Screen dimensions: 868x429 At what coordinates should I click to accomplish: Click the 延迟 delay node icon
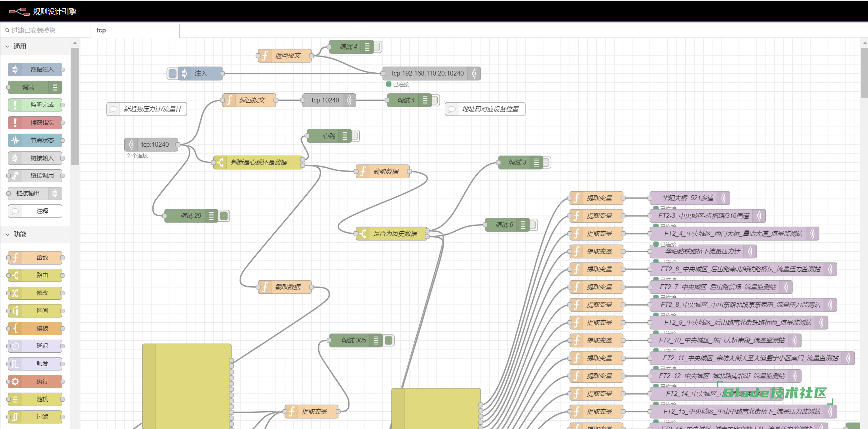(x=15, y=346)
